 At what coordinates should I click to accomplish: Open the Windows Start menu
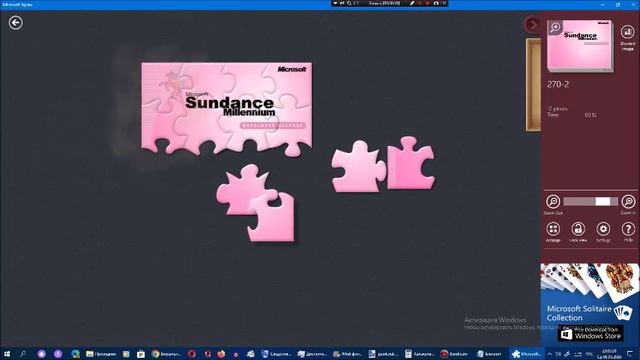click(7, 354)
